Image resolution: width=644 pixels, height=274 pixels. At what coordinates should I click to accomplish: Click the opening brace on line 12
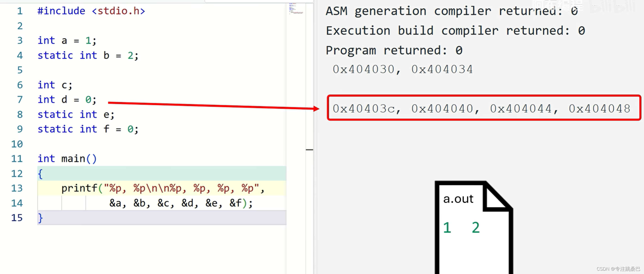coord(40,174)
